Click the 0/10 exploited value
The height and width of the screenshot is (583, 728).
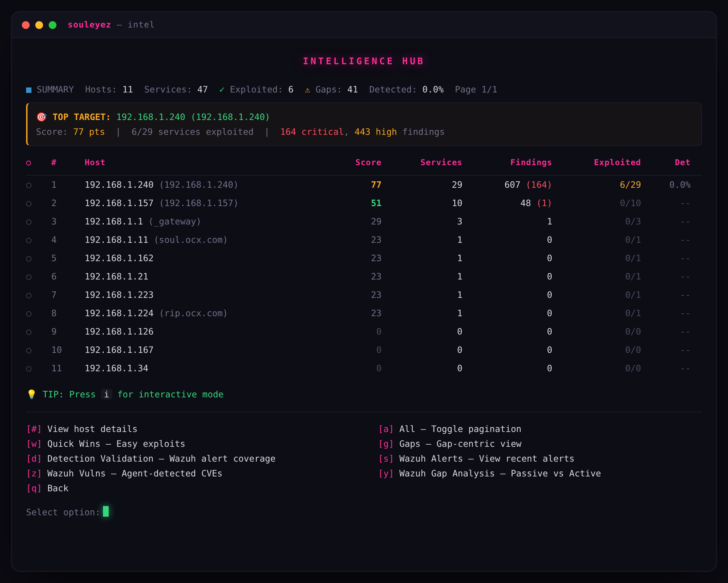(x=630, y=203)
